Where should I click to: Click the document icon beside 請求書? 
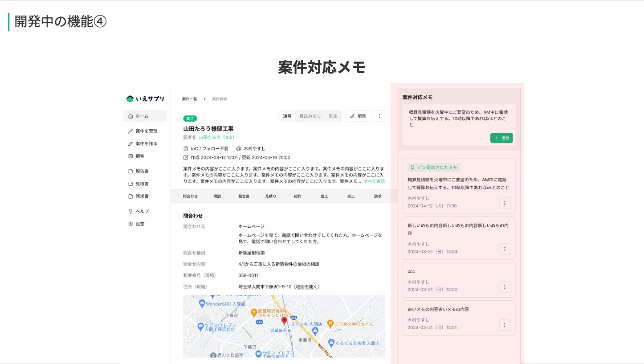(130, 196)
